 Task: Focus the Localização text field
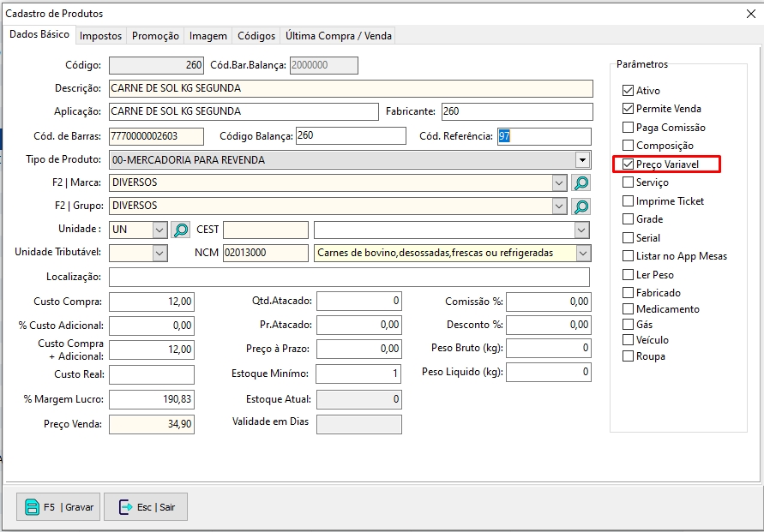[349, 277]
